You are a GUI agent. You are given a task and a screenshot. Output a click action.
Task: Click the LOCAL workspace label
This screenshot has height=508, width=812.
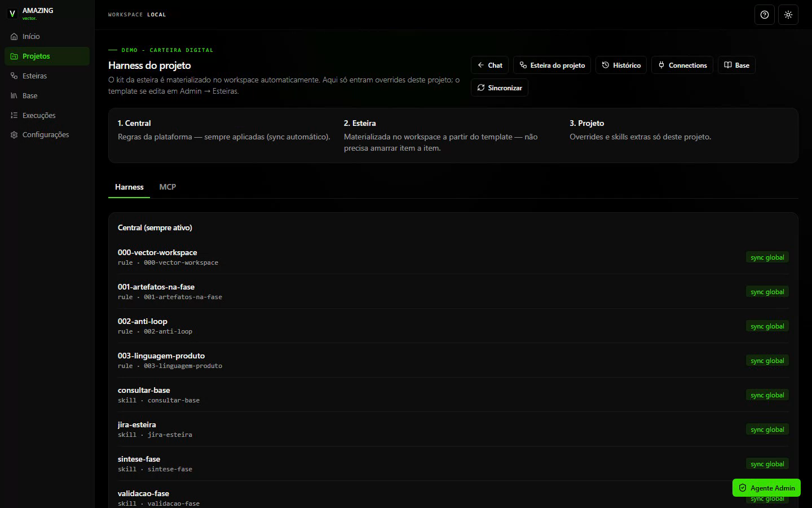tap(157, 15)
